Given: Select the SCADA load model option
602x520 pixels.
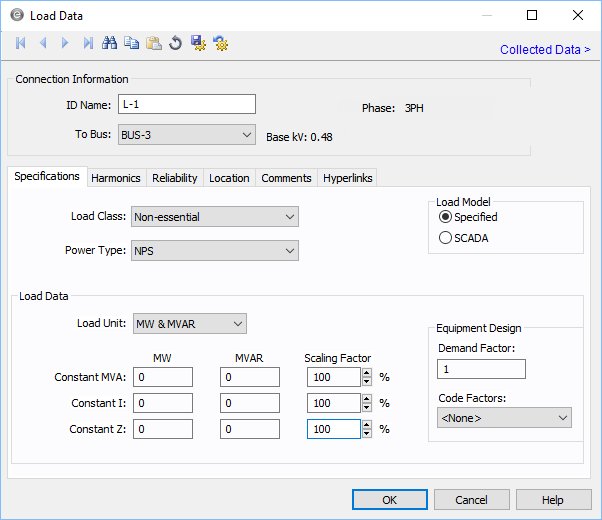Looking at the screenshot, I should tap(446, 238).
